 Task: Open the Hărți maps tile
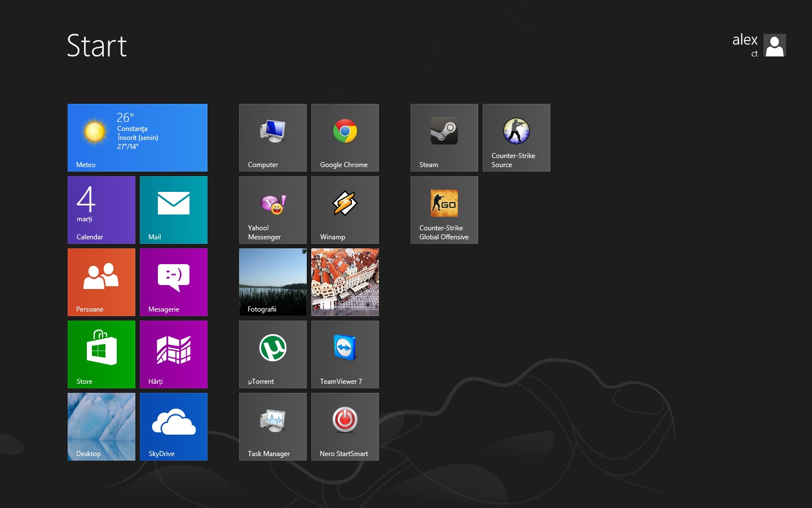click(174, 354)
